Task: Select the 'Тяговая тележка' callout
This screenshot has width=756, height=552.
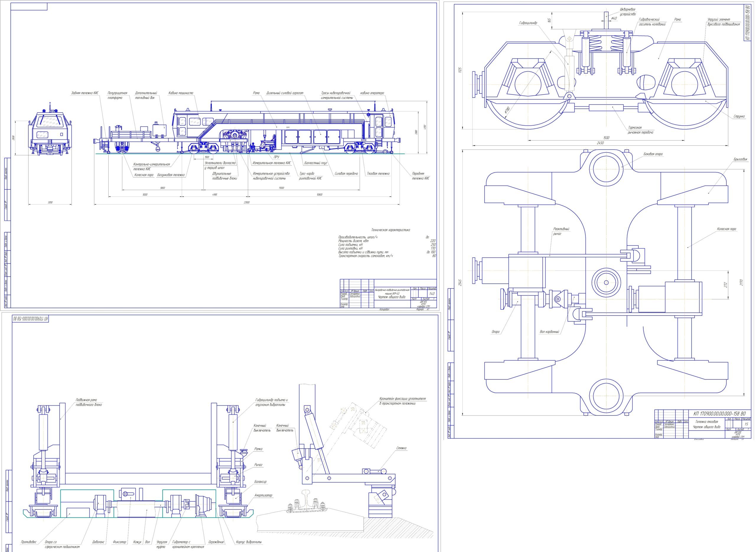Action: point(378,174)
